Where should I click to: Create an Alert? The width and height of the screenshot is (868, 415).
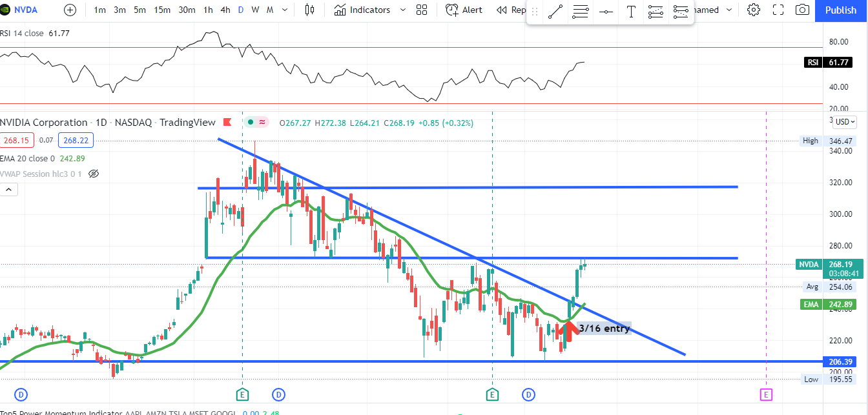[464, 10]
